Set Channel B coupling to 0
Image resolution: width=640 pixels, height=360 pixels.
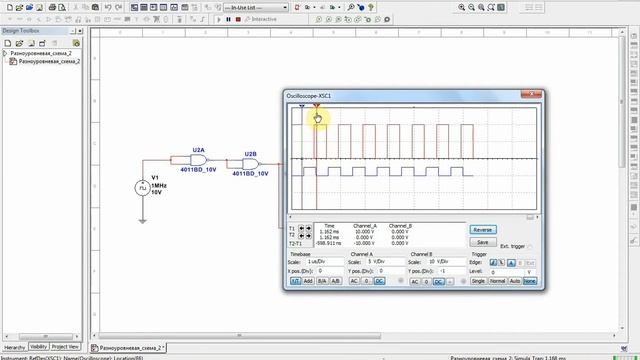click(426, 282)
